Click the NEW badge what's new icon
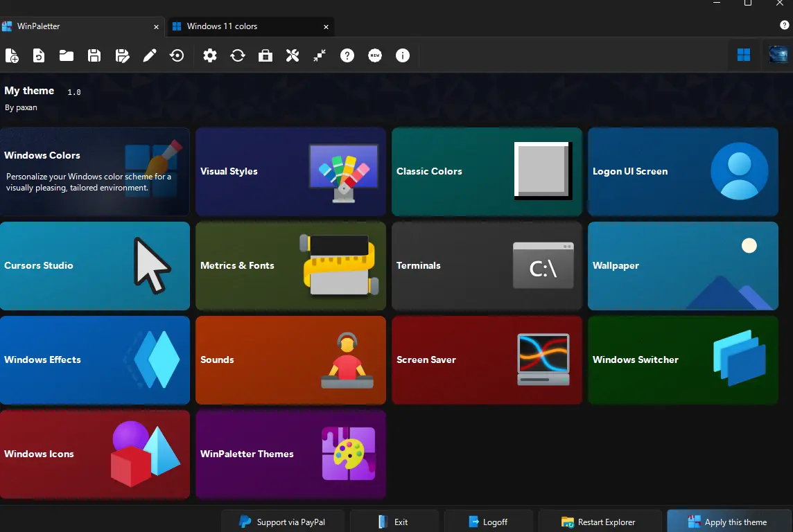The image size is (793, 532). coord(375,55)
